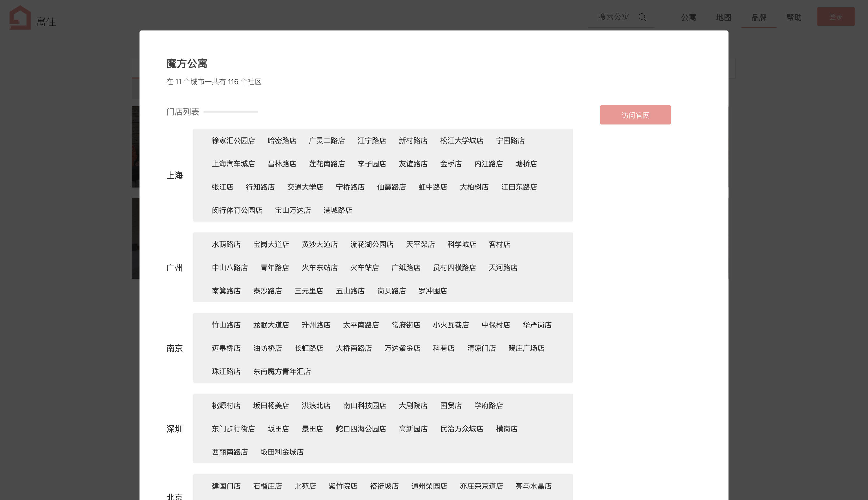The height and width of the screenshot is (500, 868).
Task: Choose the 坂田利金城店 store link
Action: pos(282,452)
